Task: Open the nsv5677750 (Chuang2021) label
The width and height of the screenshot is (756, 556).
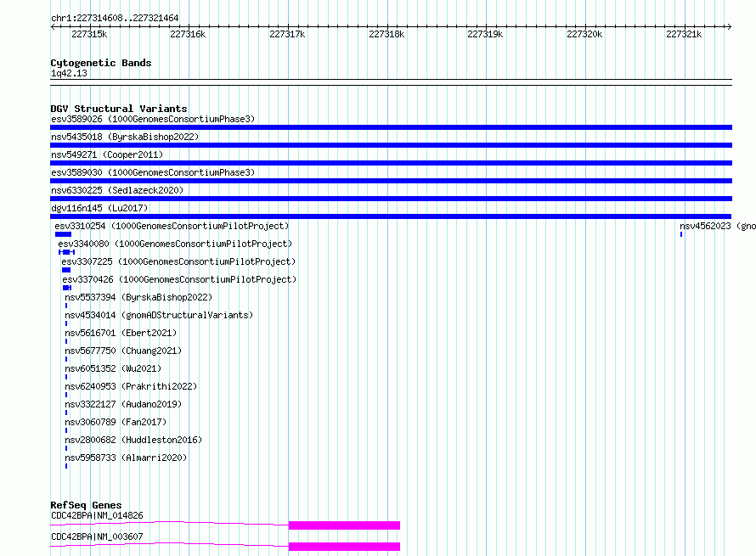Action: tap(123, 351)
